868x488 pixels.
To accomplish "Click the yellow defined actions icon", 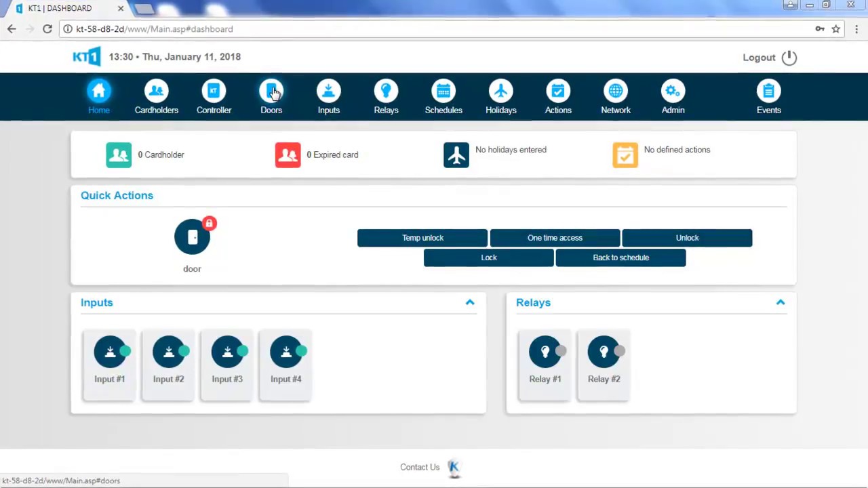I will [625, 155].
